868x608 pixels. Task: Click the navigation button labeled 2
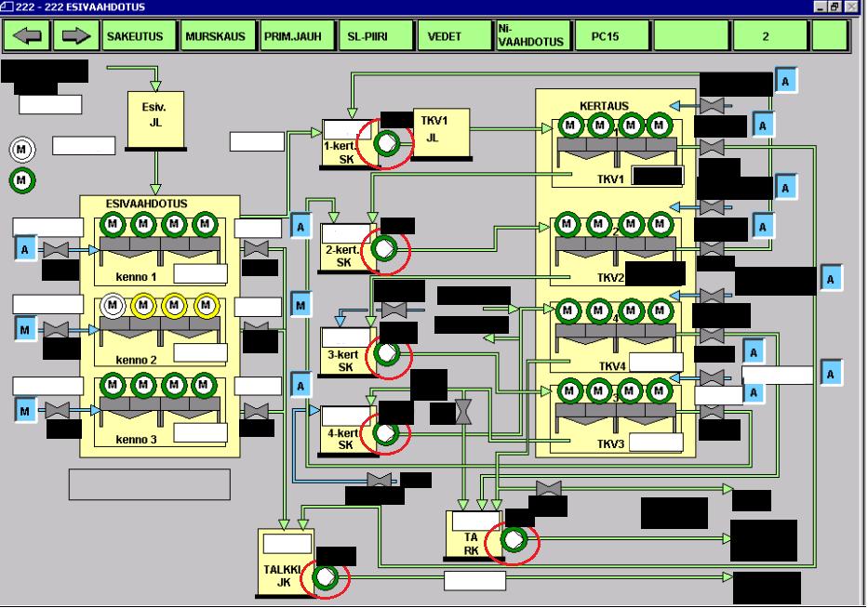point(768,36)
